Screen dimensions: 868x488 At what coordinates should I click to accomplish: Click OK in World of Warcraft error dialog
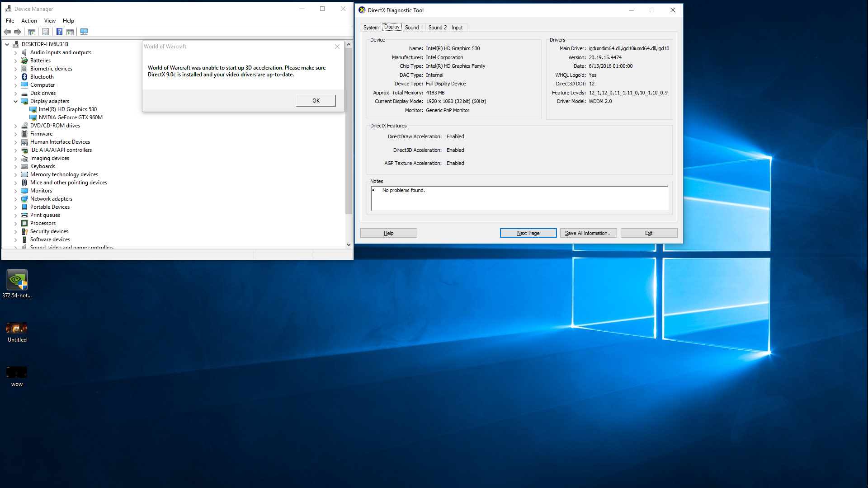[x=316, y=101]
